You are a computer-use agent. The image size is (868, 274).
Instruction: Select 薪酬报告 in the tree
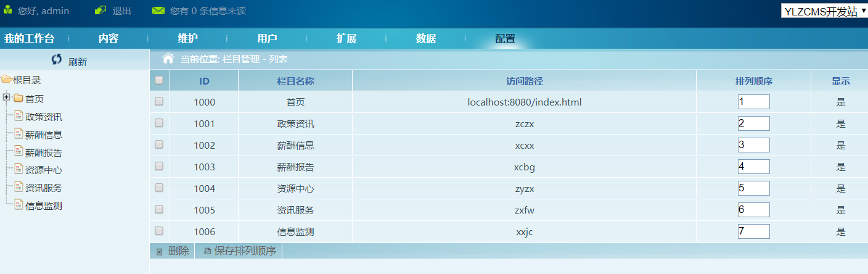44,152
